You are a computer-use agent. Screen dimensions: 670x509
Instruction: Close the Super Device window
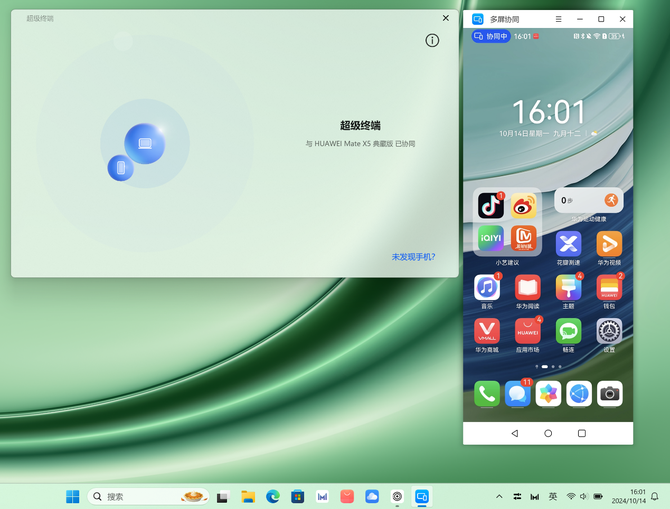coord(446,18)
